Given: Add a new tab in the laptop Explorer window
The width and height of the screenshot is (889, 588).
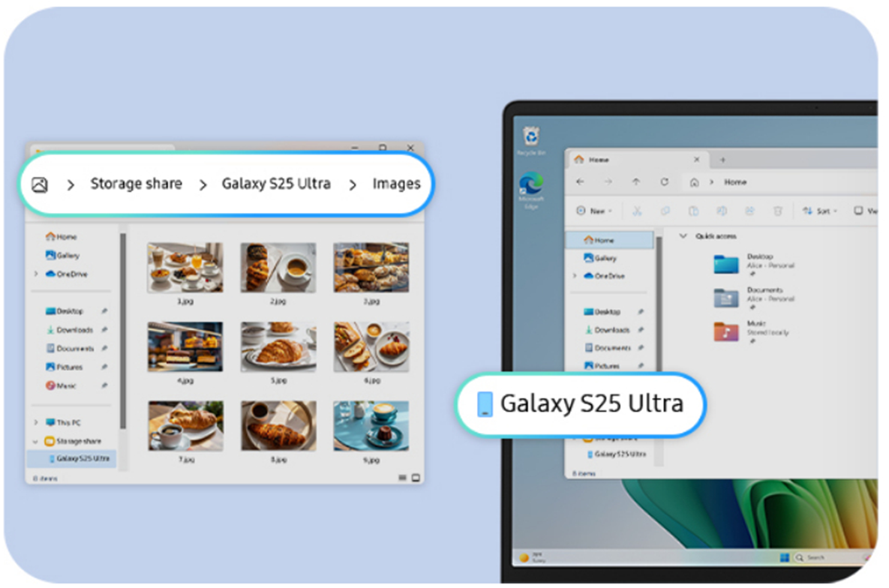Looking at the screenshot, I should tap(722, 160).
